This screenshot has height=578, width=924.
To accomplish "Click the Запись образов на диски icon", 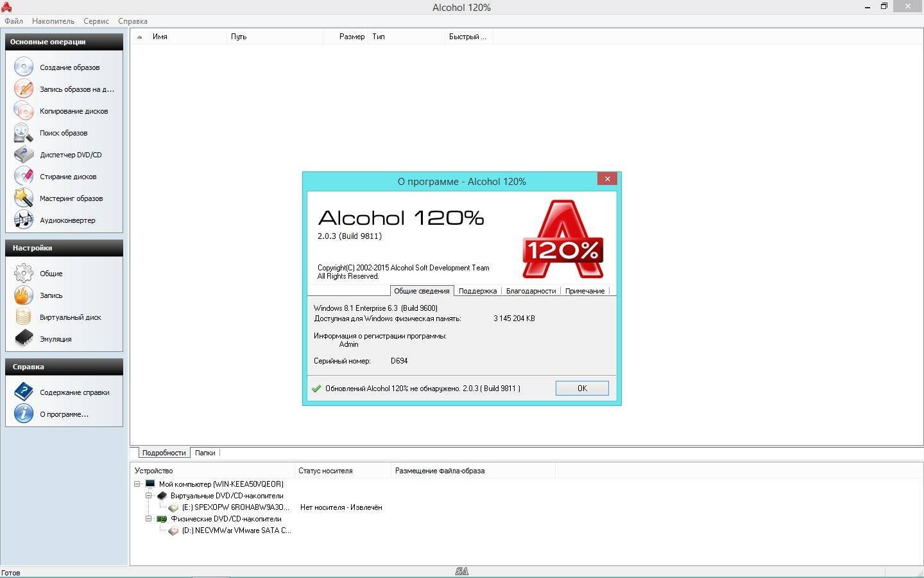I will click(24, 89).
